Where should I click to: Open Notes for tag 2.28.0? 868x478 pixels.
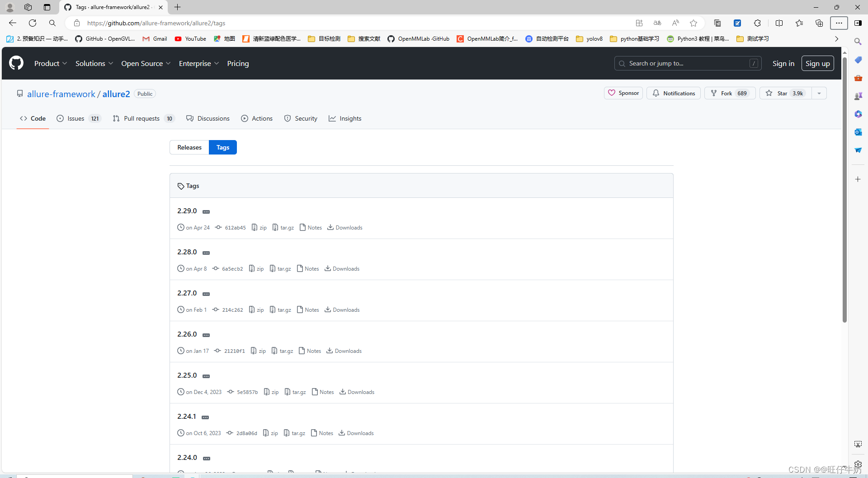tap(308, 269)
